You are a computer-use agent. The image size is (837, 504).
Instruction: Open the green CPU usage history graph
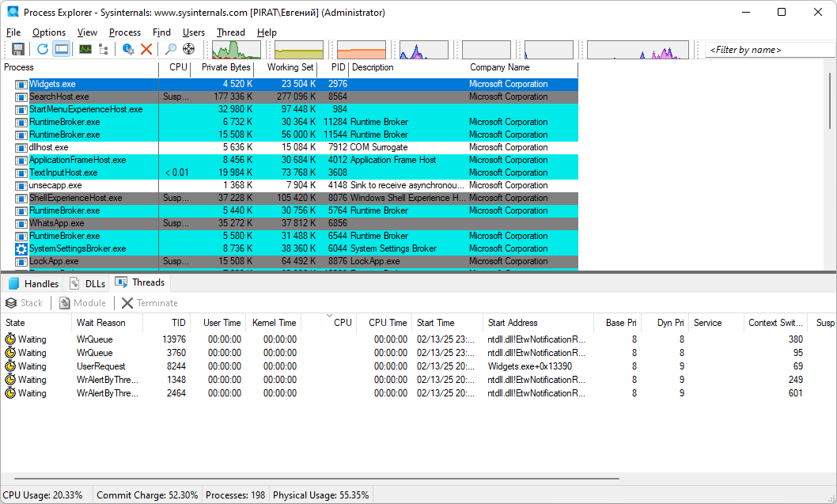(237, 50)
